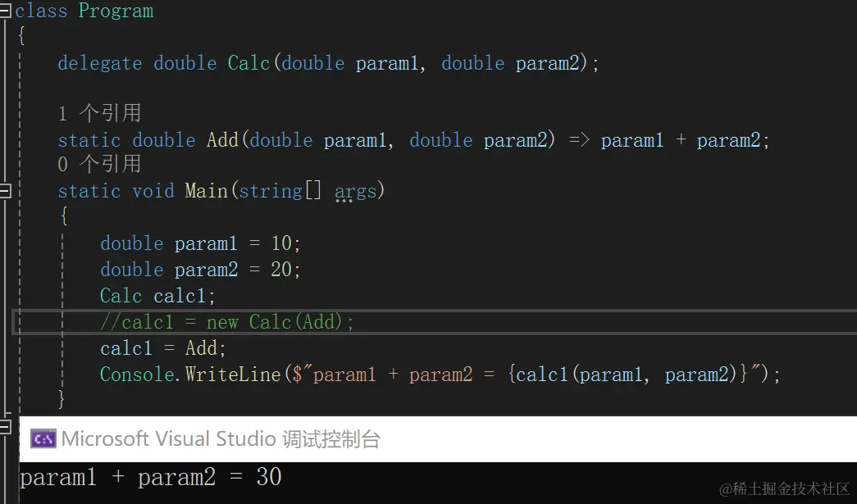Click 'Calc' in the delegate declaration line
The width and height of the screenshot is (857, 504).
248,63
